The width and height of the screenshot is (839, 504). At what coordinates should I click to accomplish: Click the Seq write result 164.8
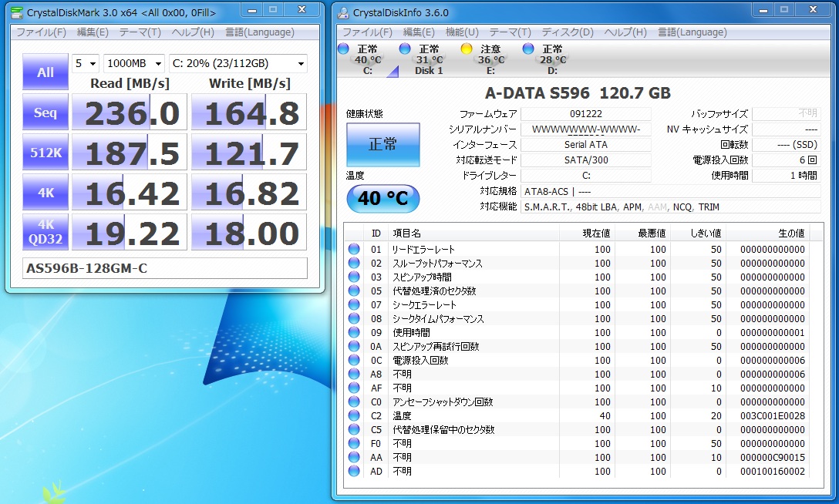(249, 113)
